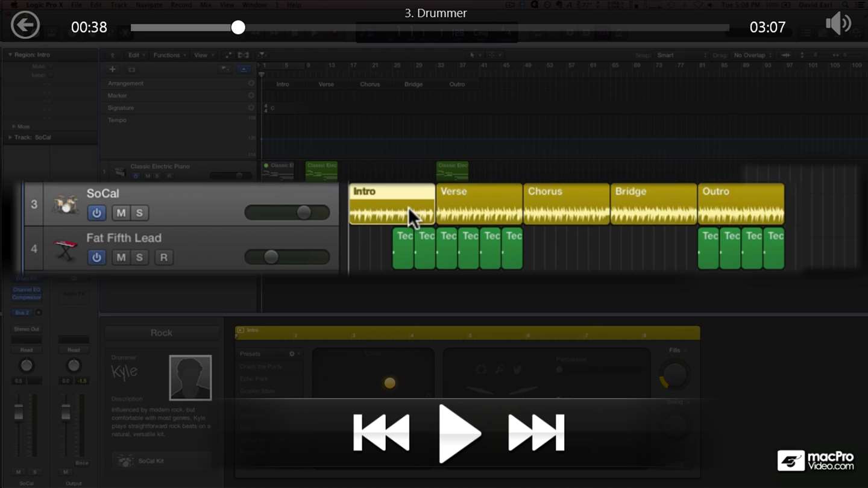Click the Fat Fifth Lead keyboard icon
This screenshot has width=868, height=488.
pyautogui.click(x=64, y=249)
